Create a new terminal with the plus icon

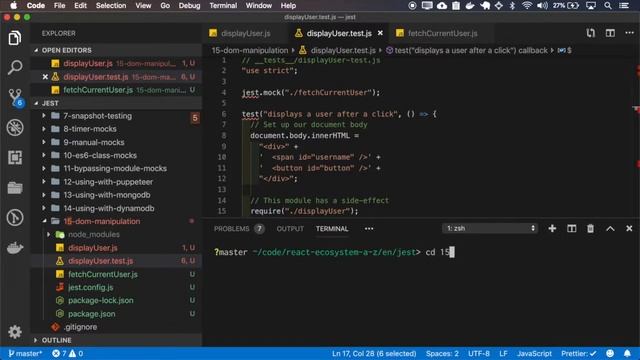tap(552, 229)
